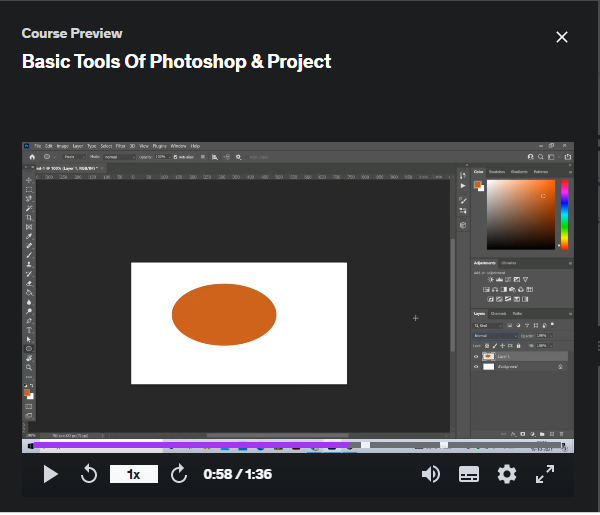600x515 pixels.
Task: Click the Share icon at top right
Action: (568, 157)
